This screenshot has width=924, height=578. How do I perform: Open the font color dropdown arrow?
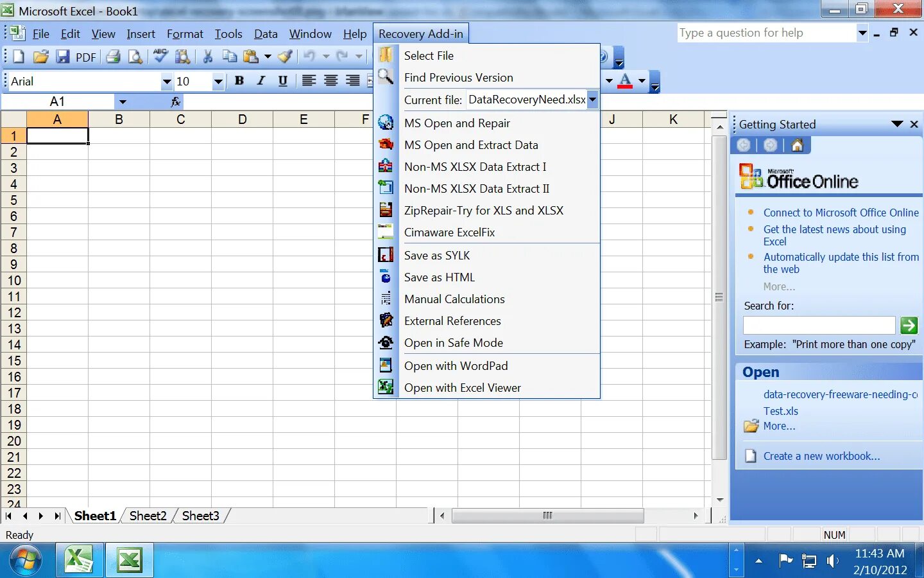642,81
